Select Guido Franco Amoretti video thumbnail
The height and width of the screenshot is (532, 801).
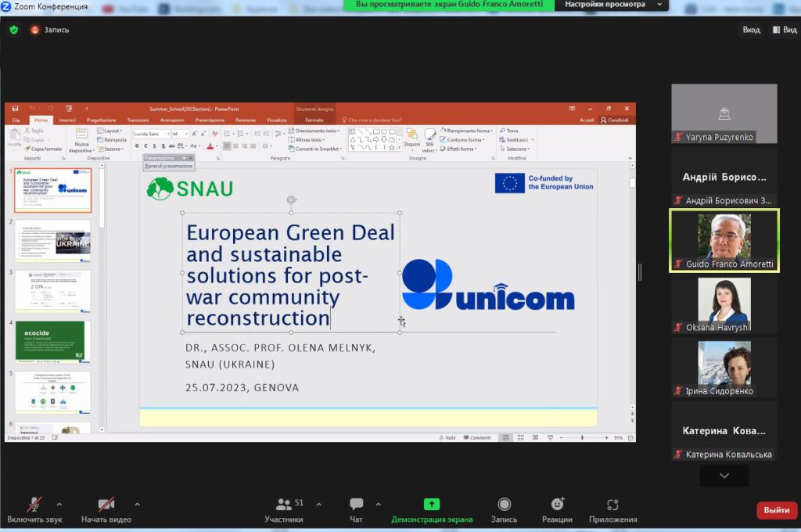[724, 240]
